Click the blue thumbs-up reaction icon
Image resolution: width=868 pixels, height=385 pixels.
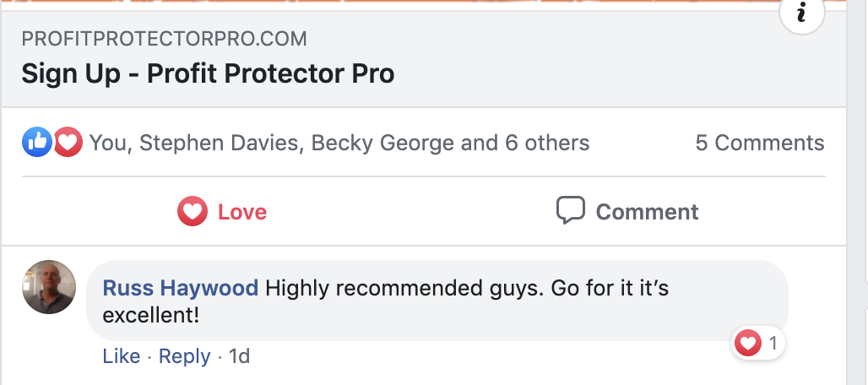(x=36, y=143)
